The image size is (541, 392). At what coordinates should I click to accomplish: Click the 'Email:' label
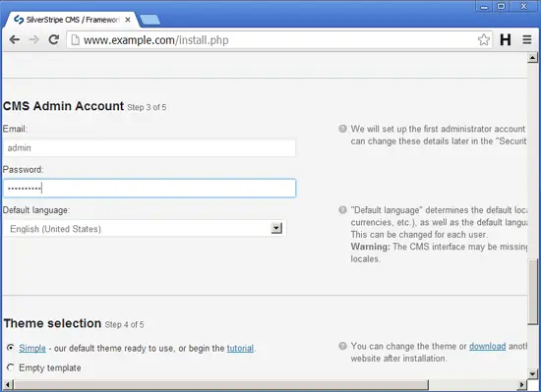(x=15, y=129)
